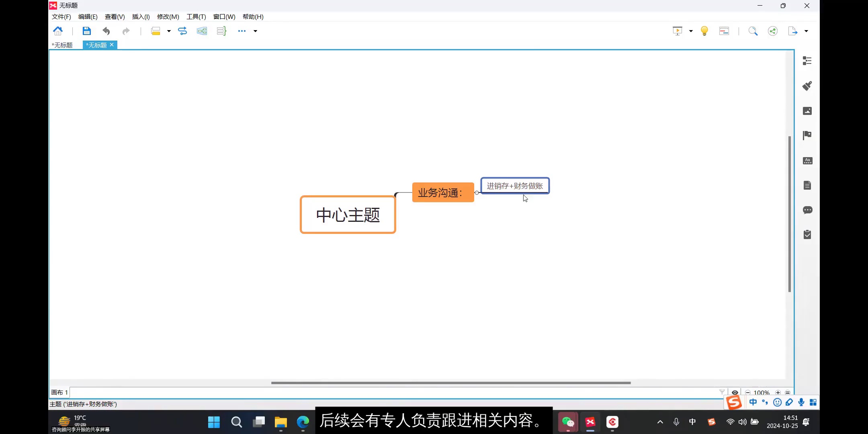Open the export dropdown arrow at top right

806,31
